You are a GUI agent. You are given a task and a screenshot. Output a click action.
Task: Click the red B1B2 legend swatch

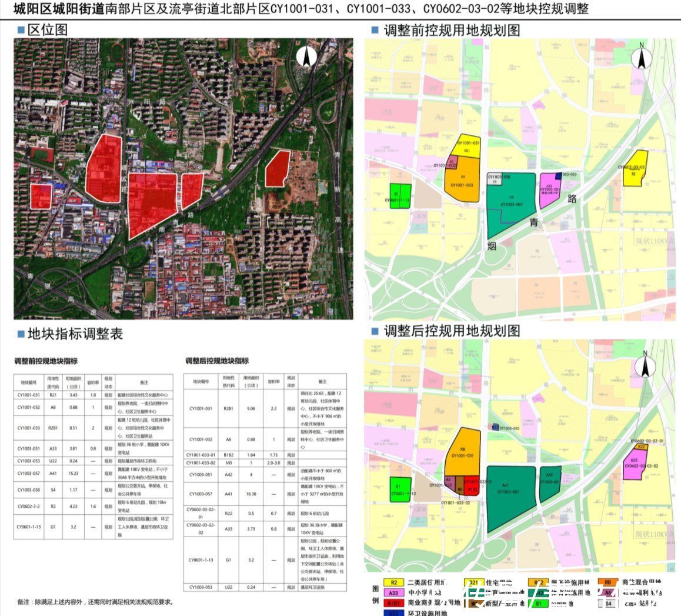(394, 604)
